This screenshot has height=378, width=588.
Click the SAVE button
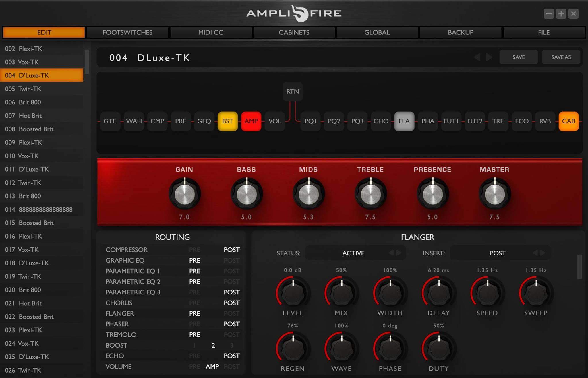[x=518, y=57]
